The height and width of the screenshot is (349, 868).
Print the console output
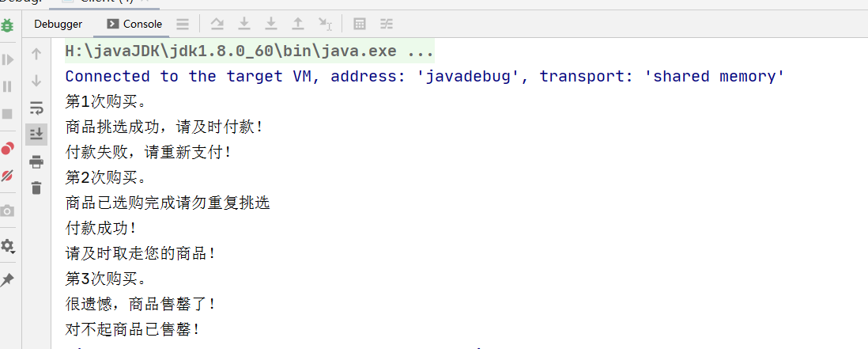pyautogui.click(x=36, y=161)
